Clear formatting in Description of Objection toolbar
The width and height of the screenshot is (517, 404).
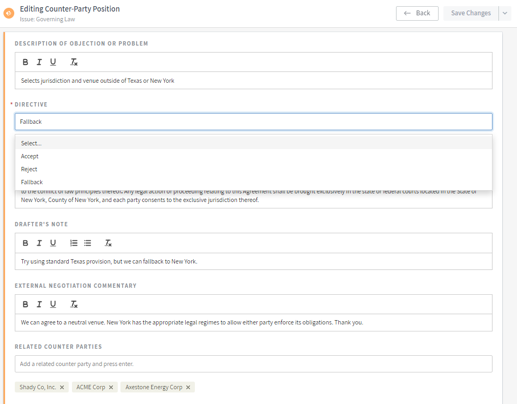click(74, 62)
